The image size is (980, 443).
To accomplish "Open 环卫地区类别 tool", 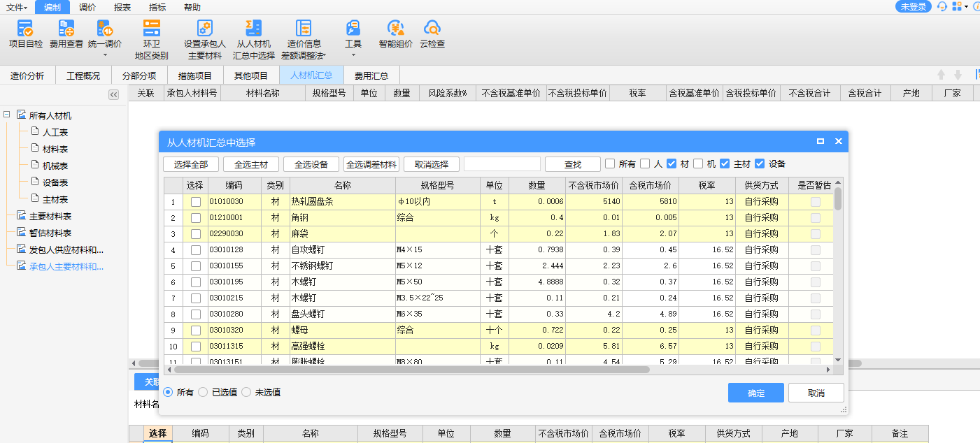I will pos(152,39).
